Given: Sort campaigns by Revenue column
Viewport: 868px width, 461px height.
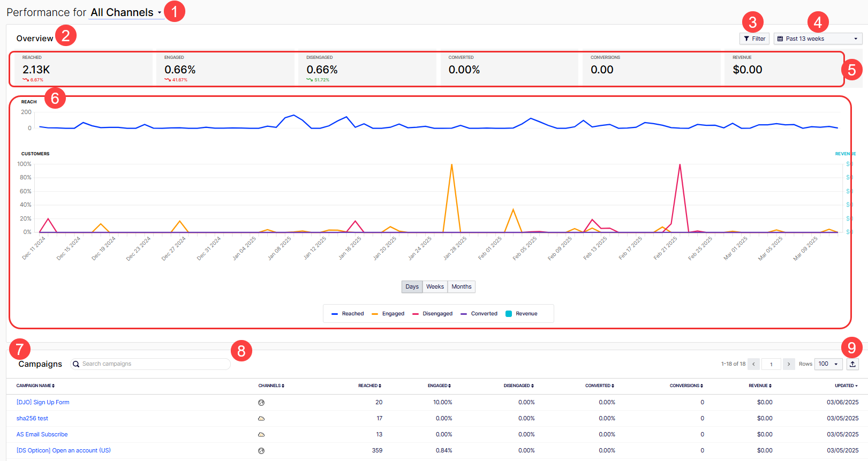Looking at the screenshot, I should point(760,386).
